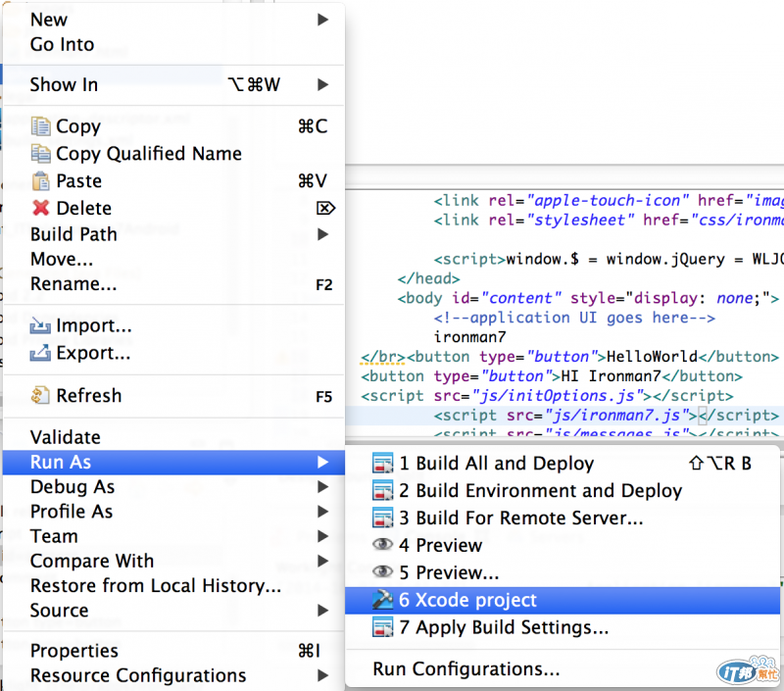784x691 pixels.
Task: Click the Refresh icon
Action: (40, 396)
